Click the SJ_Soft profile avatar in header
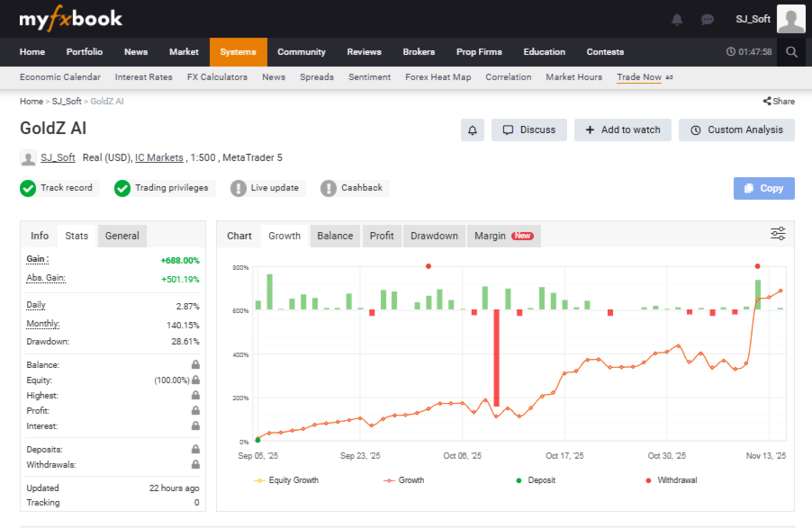Image resolution: width=812 pixels, height=528 pixels. [x=790, y=19]
